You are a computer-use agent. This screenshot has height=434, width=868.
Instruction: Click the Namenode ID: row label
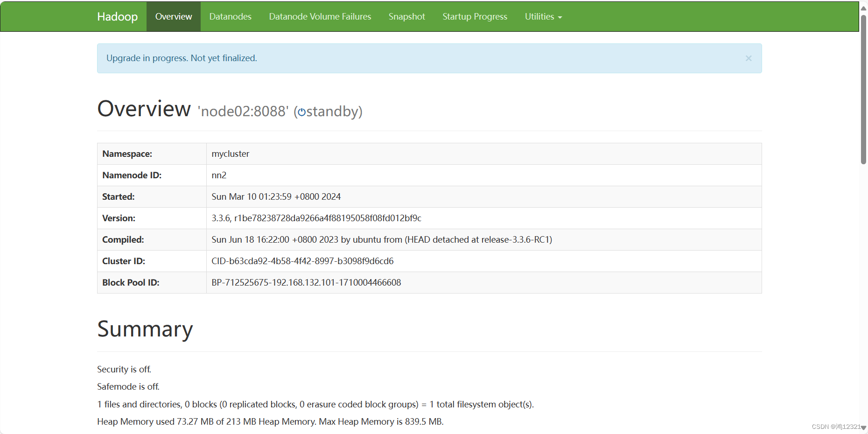132,175
